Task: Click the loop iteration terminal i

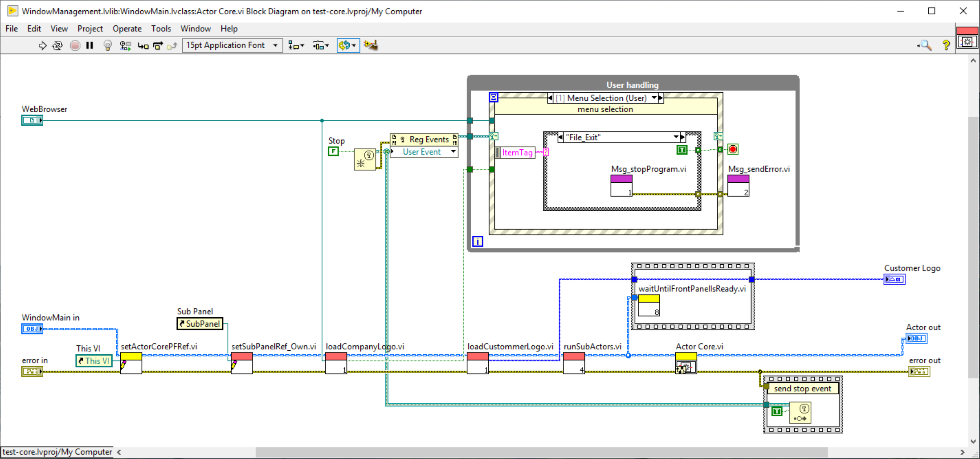Action: pyautogui.click(x=478, y=242)
